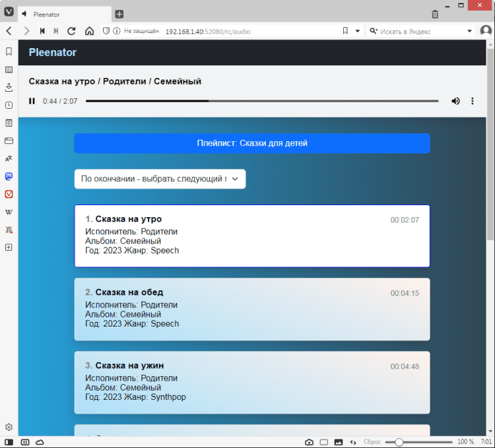Expand the bookmark dropdown in address bar
Screen dimensions: 495x448
tap(358, 31)
